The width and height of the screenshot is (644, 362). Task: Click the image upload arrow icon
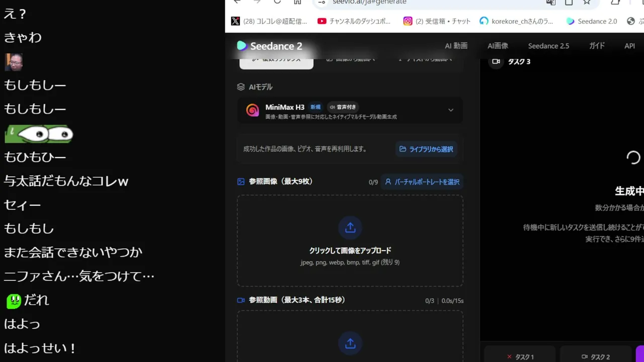coord(350,228)
